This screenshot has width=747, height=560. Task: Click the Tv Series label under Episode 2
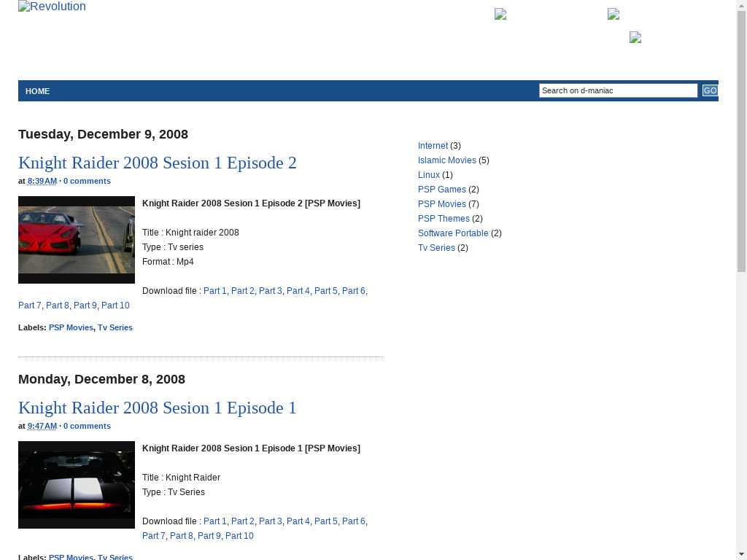(115, 327)
